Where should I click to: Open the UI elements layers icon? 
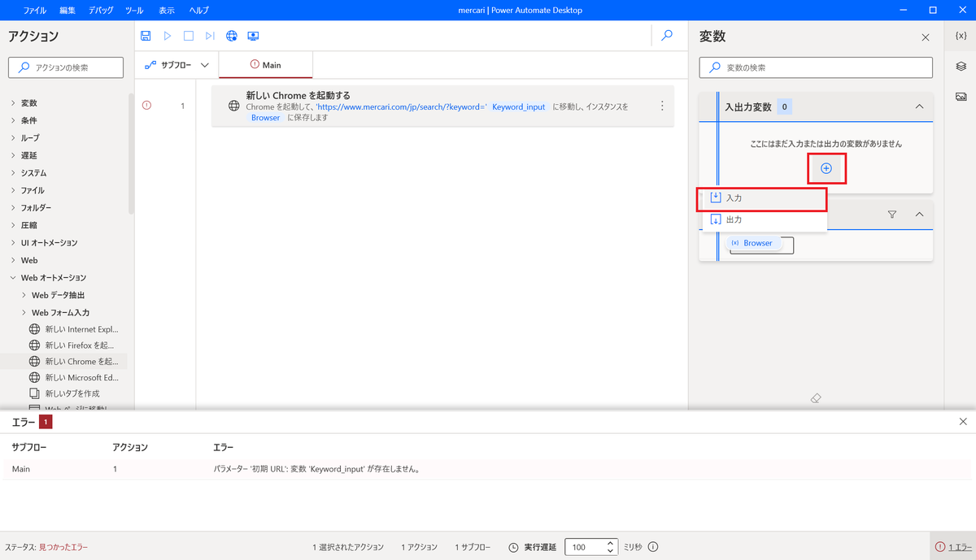(x=961, y=66)
